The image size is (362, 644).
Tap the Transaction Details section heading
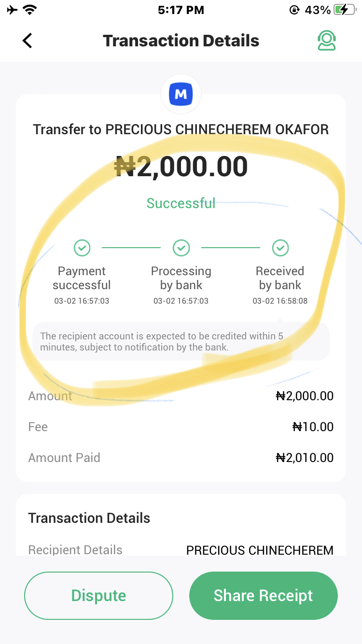click(x=89, y=518)
